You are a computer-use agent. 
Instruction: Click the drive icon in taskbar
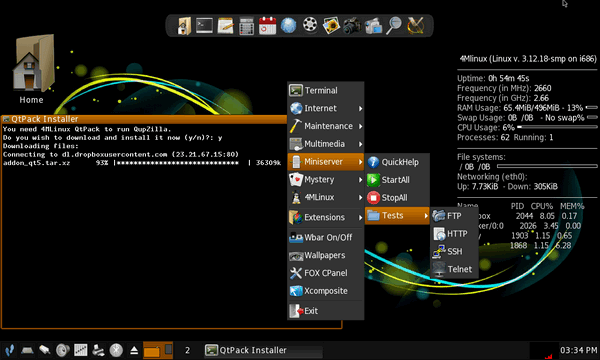point(27,350)
